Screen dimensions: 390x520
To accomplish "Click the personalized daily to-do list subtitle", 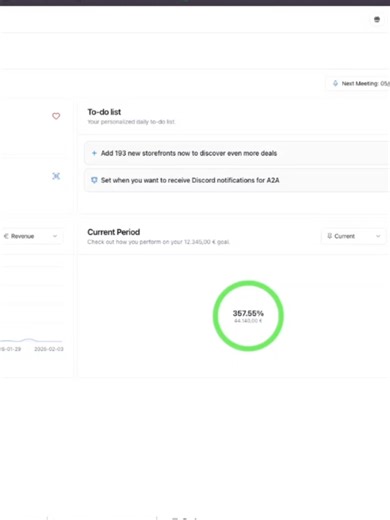I will pos(131,122).
